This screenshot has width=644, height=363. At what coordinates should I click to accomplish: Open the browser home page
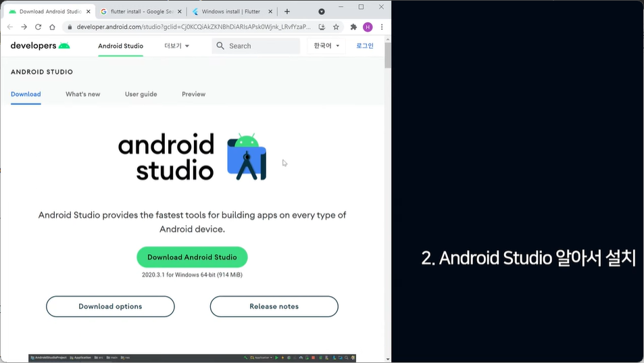(52, 27)
